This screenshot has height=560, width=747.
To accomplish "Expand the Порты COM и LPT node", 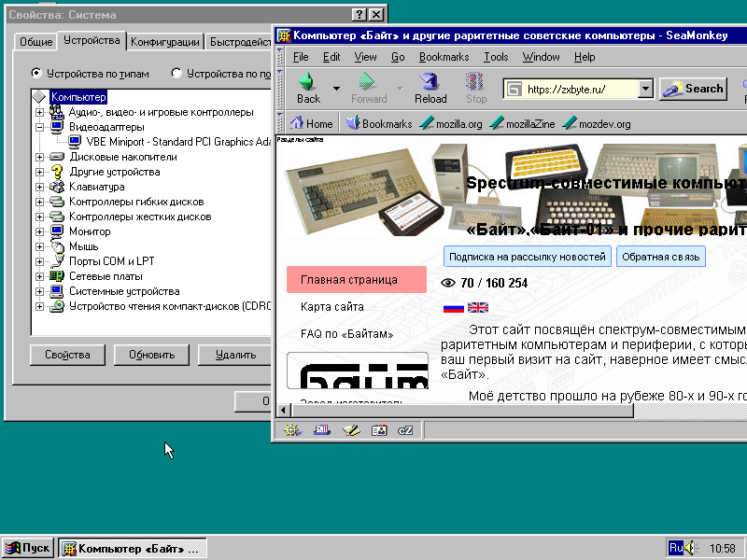I will click(39, 261).
